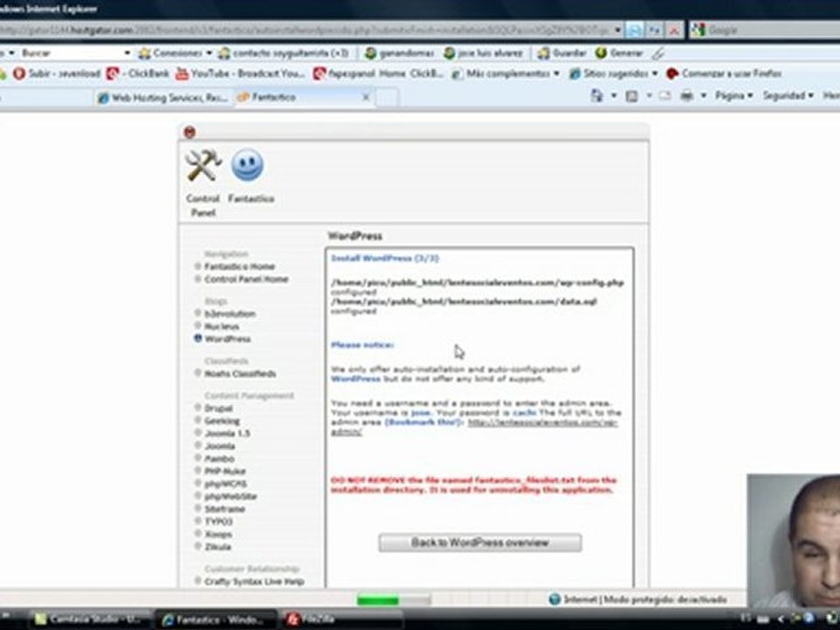Click the mail icon in IE command bar
The image size is (840, 630).
[x=665, y=96]
